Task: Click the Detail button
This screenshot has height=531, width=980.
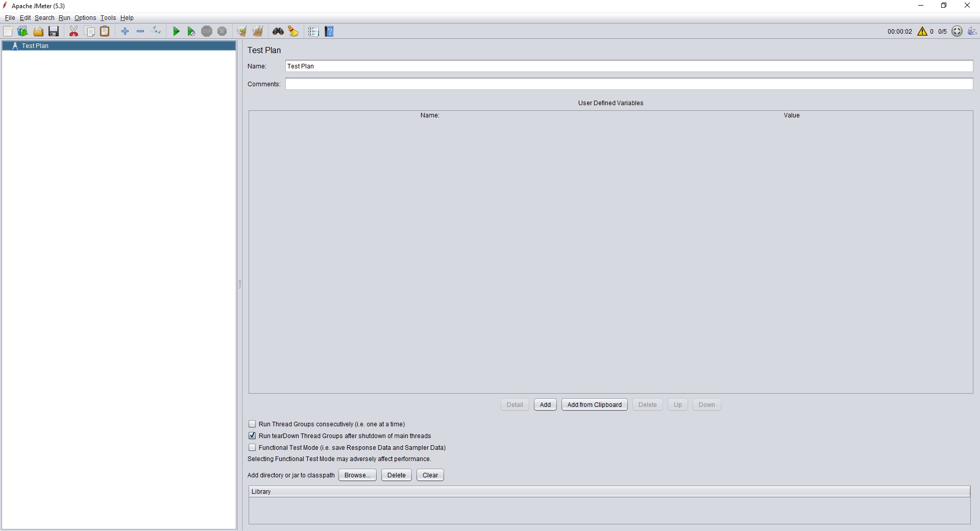Action: click(514, 404)
